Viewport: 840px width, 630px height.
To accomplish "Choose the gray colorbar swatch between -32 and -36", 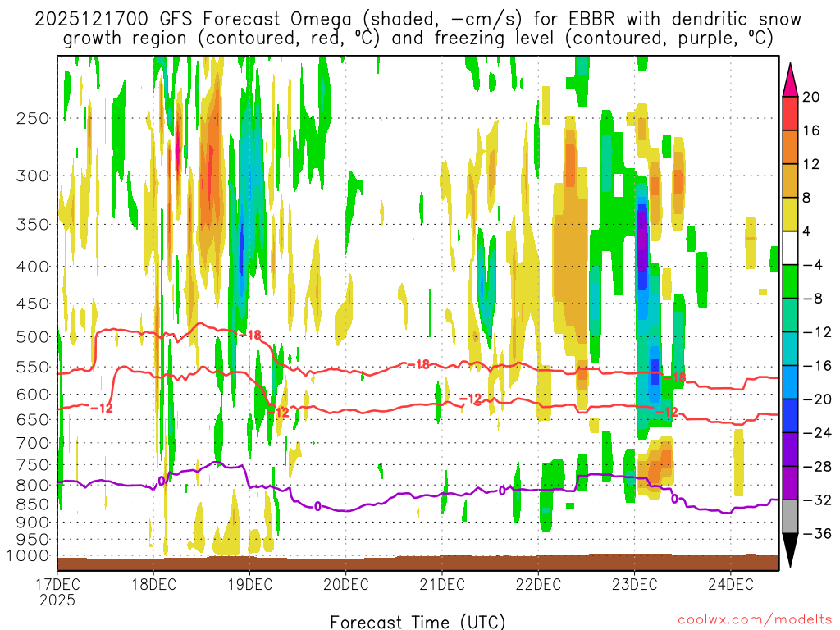I will 791,517.
